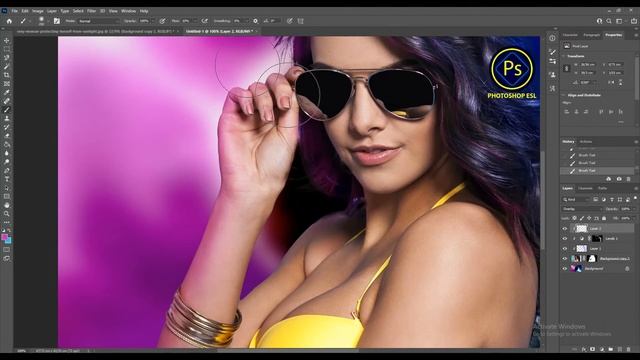Delete layer using trash icon
This screenshot has height=360, width=640.
coord(629,349)
